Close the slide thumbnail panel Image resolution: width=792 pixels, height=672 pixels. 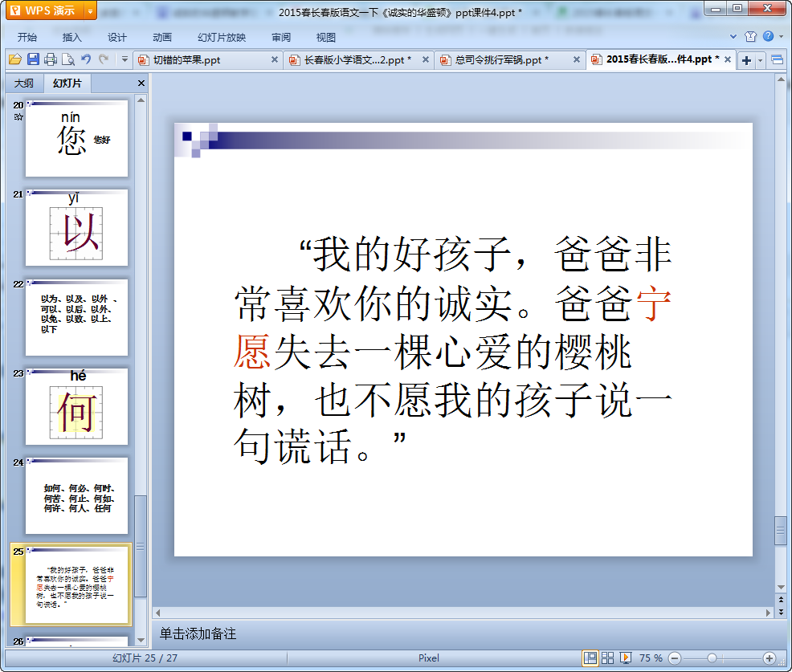coord(141,83)
